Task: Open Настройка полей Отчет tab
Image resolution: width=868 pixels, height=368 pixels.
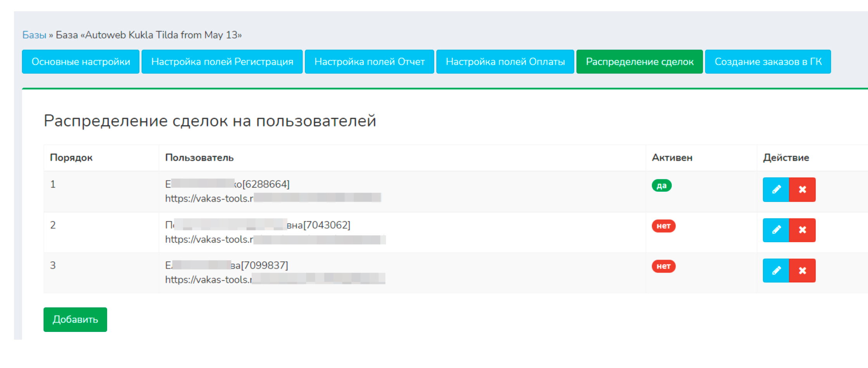Action: (x=369, y=62)
